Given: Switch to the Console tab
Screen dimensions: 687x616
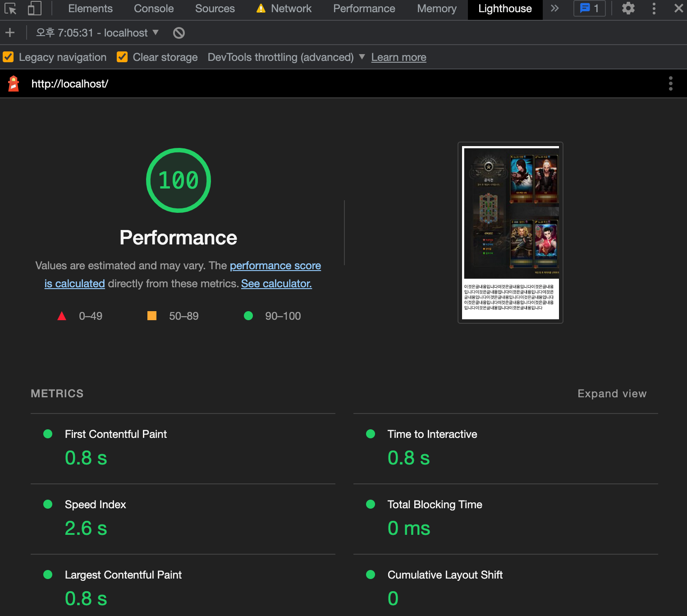Looking at the screenshot, I should 154,9.
